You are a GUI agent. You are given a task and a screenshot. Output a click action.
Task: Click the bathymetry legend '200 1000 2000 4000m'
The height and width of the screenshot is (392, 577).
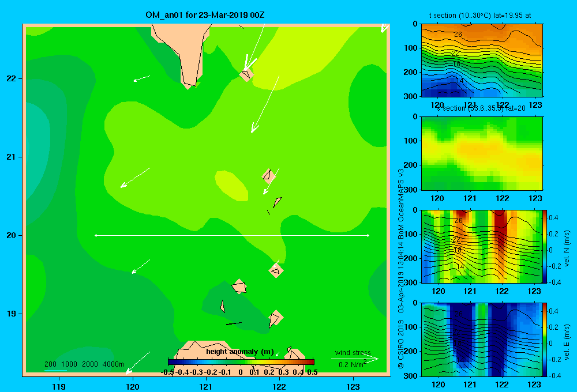[x=84, y=364]
